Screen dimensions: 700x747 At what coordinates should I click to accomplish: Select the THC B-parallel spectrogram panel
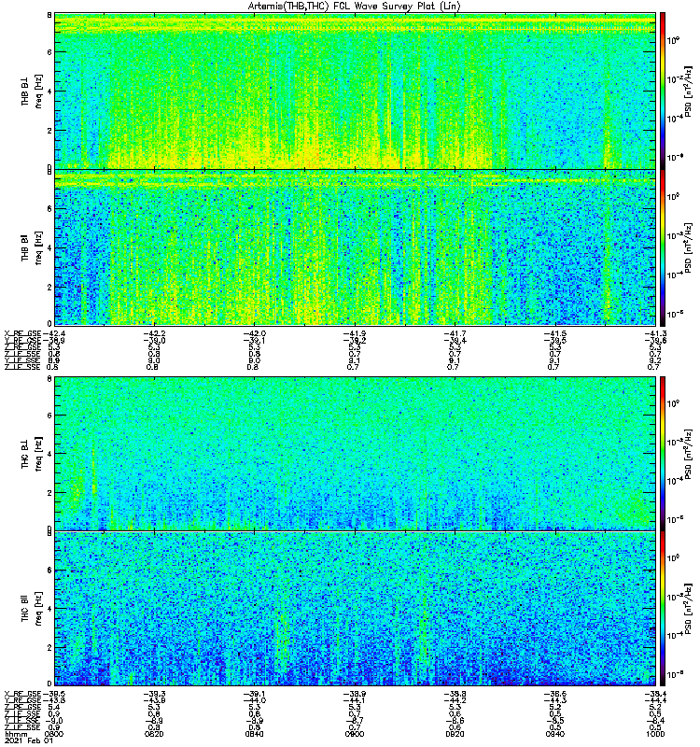[x=356, y=609]
